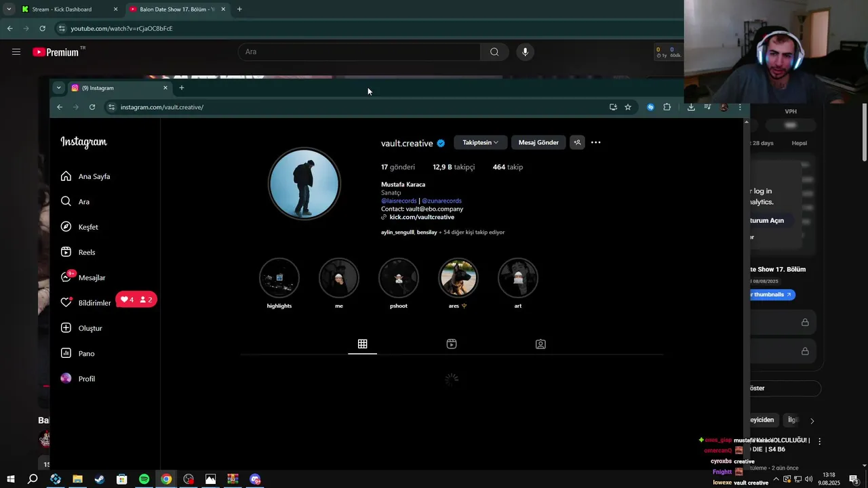Open Chrome downloads icon
The width and height of the screenshot is (868, 488).
(x=691, y=107)
